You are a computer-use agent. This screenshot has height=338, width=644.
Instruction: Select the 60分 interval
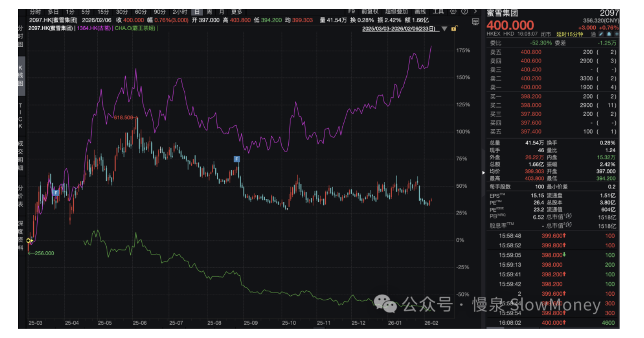click(141, 12)
